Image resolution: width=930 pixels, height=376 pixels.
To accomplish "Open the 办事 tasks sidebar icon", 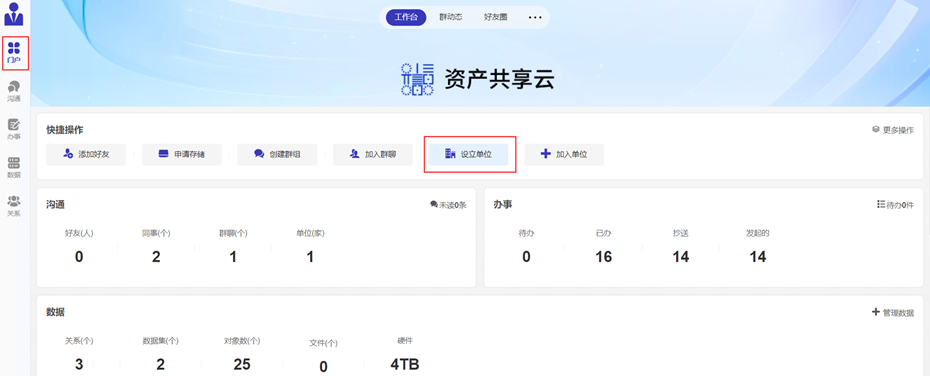I will click(x=14, y=129).
